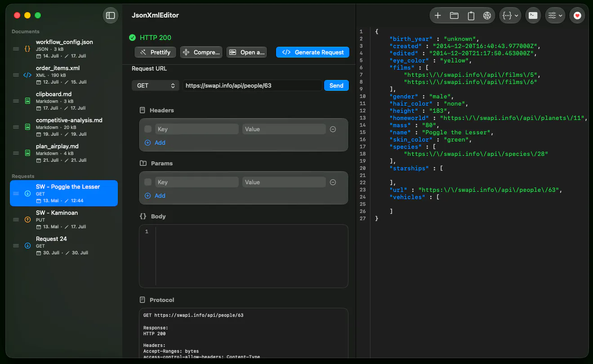Paste from clipboard using the clipboard icon
The image size is (593, 364).
(x=471, y=15)
